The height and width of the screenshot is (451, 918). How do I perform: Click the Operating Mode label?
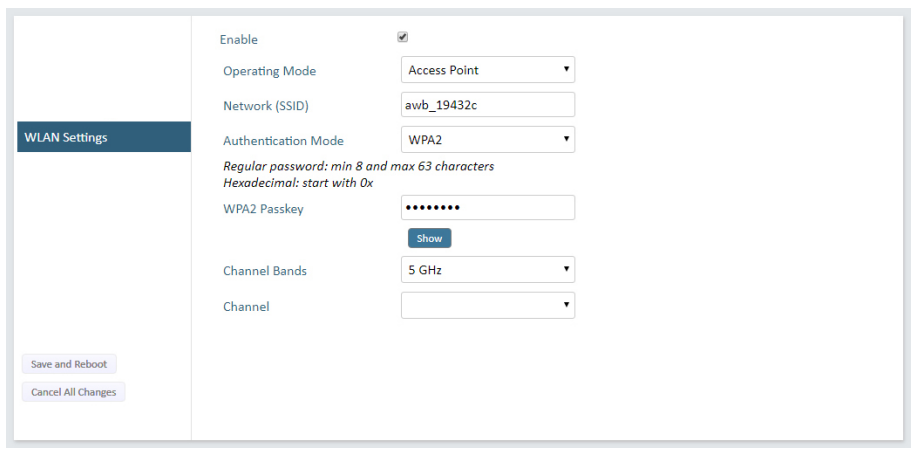tap(269, 71)
